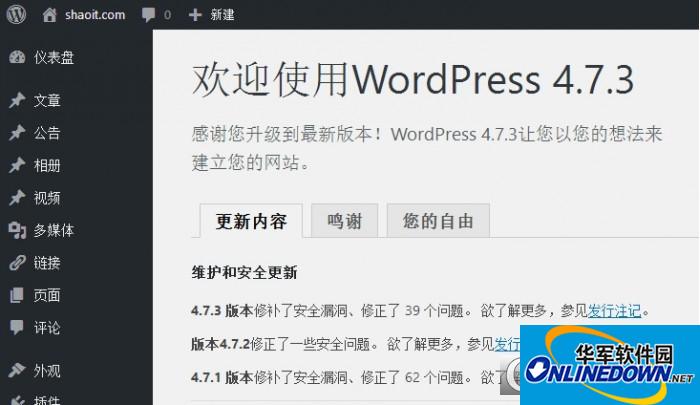Open the 发行 link for version 4.7.2
Viewport: 700px width, 405px height.
coord(507,344)
